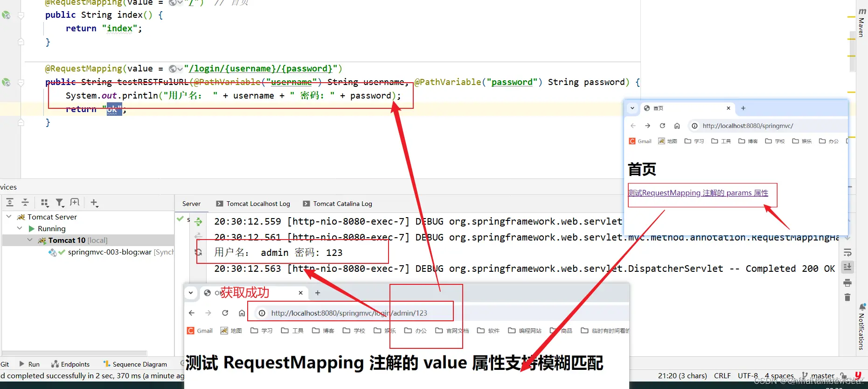Change CRLF line separator in status bar
868x389 pixels.
point(722,375)
